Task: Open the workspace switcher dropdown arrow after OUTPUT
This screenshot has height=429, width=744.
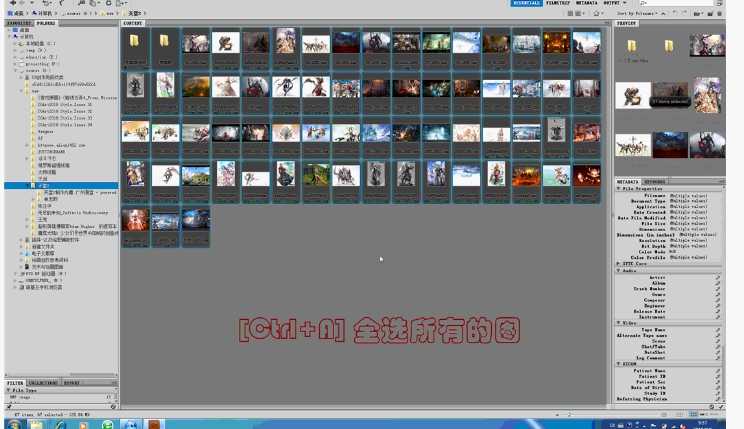Action: pos(624,3)
